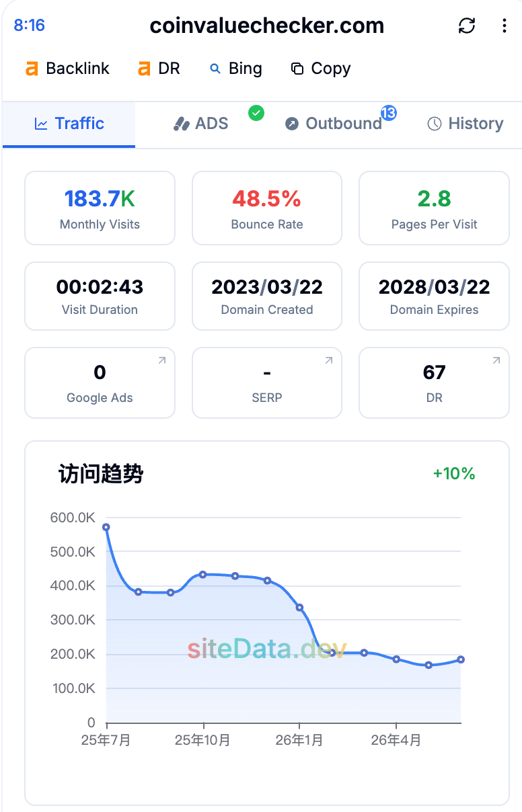The width and height of the screenshot is (522, 812).
Task: Switch to the ADS tab
Action: pyautogui.click(x=201, y=124)
